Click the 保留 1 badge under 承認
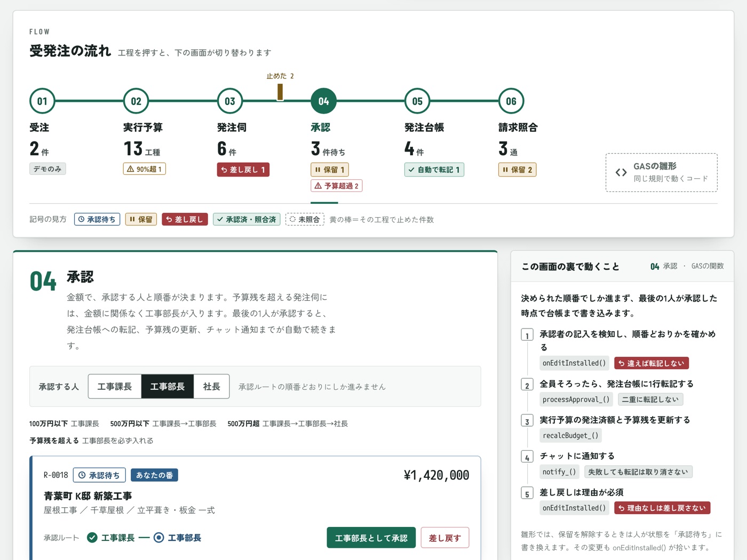 click(x=330, y=170)
